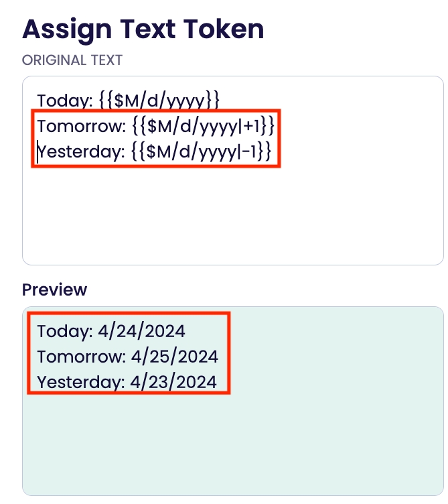448x504 pixels.
Task: Click the word "Today:" in the Preview panel
Action: [x=64, y=331]
